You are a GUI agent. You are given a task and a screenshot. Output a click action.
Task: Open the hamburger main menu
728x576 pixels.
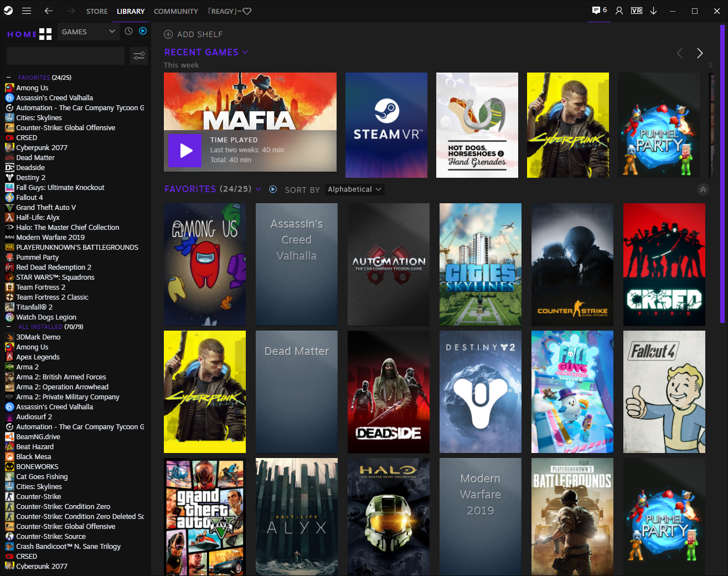pos(27,11)
